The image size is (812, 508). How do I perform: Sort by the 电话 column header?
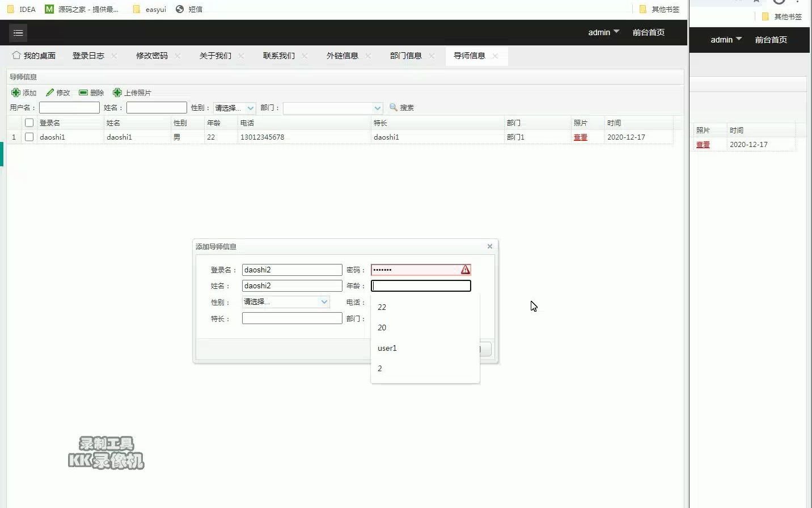(x=304, y=123)
